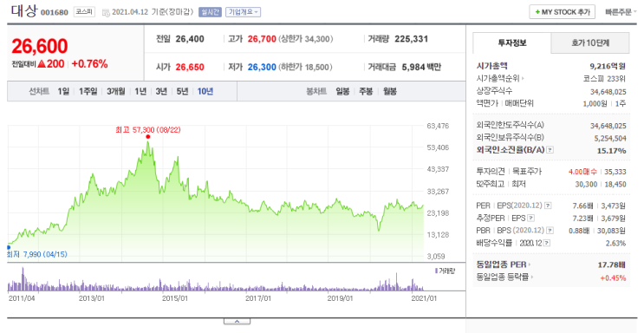
Task: Select the 3년 line chart range
Action: [161, 91]
